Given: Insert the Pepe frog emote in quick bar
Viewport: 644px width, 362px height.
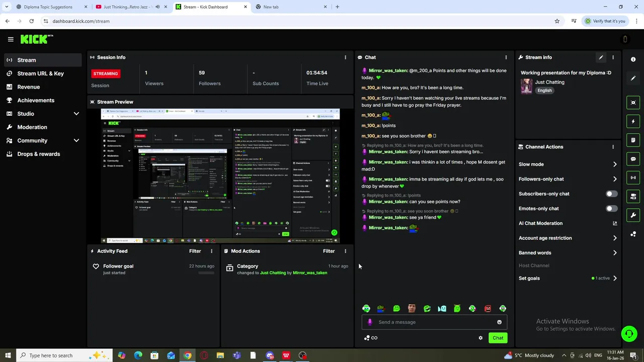Looking at the screenshot, I should [381, 309].
